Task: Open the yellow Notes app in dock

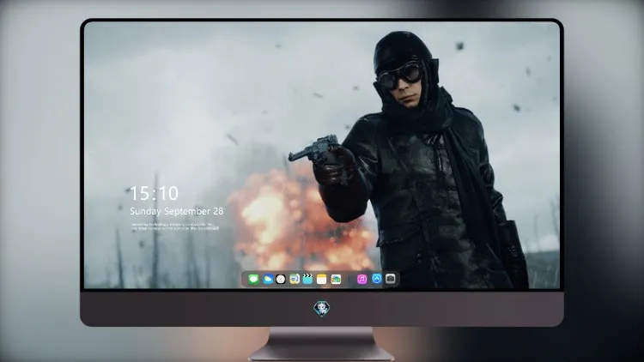Action: [322, 280]
